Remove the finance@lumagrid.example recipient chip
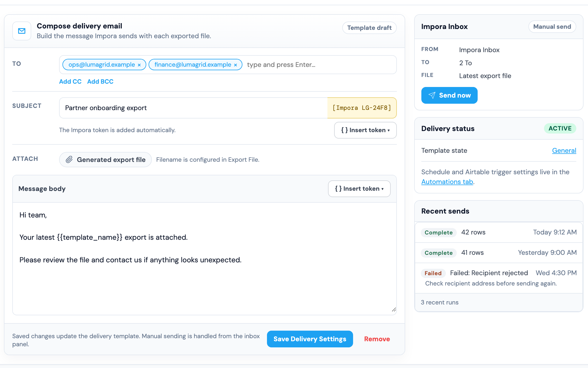Screen dimensions: 588x368 click(x=235, y=65)
